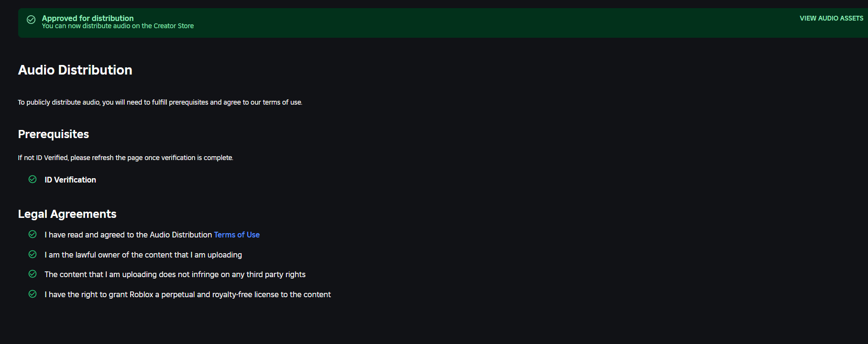Toggle the lawful owner agreement checkmark
This screenshot has width=868, height=344.
pyautogui.click(x=33, y=254)
